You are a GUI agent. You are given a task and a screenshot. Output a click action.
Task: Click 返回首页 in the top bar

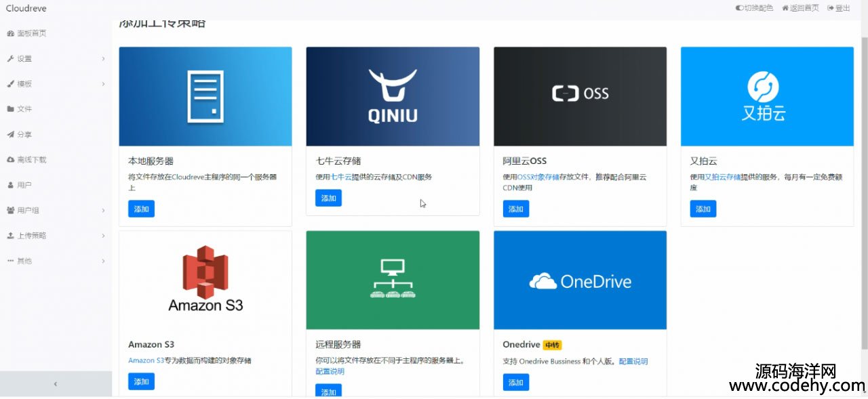tap(800, 8)
